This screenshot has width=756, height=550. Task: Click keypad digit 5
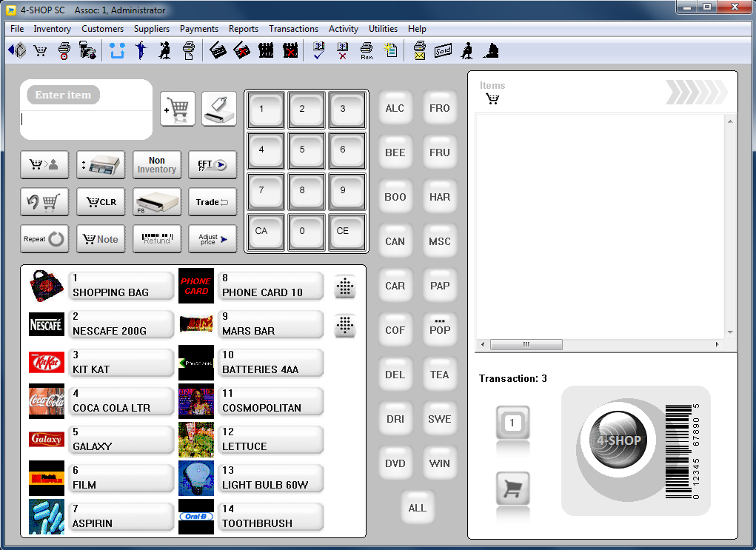306,151
